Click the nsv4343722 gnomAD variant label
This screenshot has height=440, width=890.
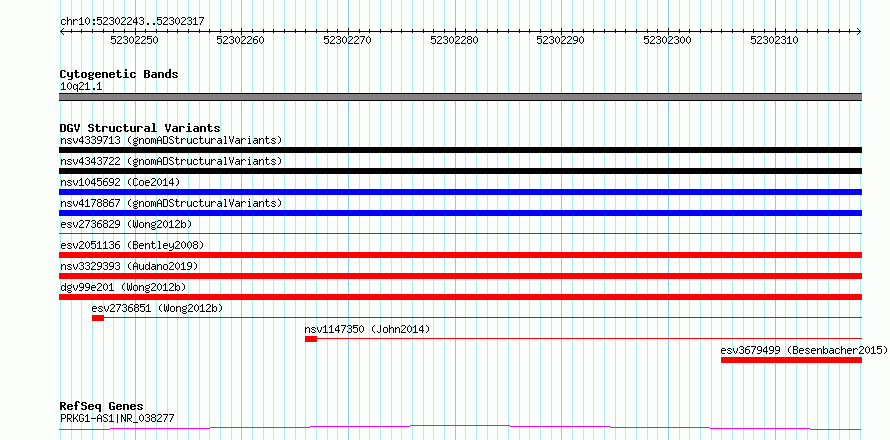coord(171,161)
